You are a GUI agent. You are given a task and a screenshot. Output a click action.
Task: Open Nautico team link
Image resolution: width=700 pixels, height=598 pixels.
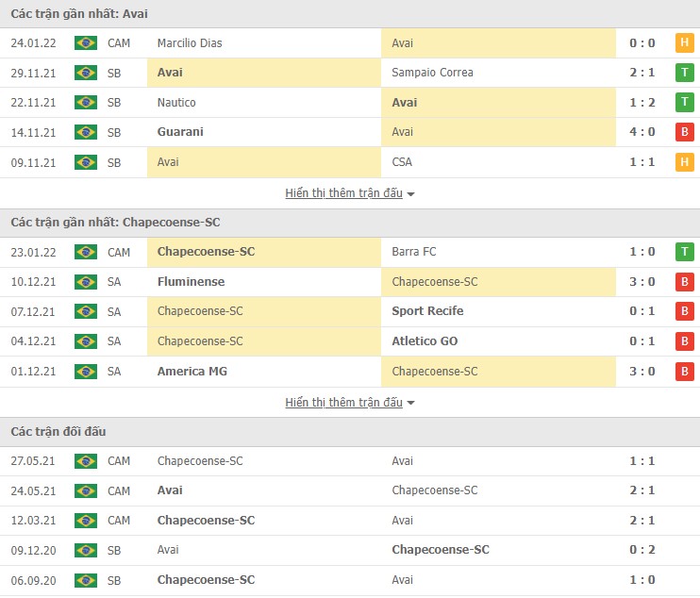click(x=176, y=102)
